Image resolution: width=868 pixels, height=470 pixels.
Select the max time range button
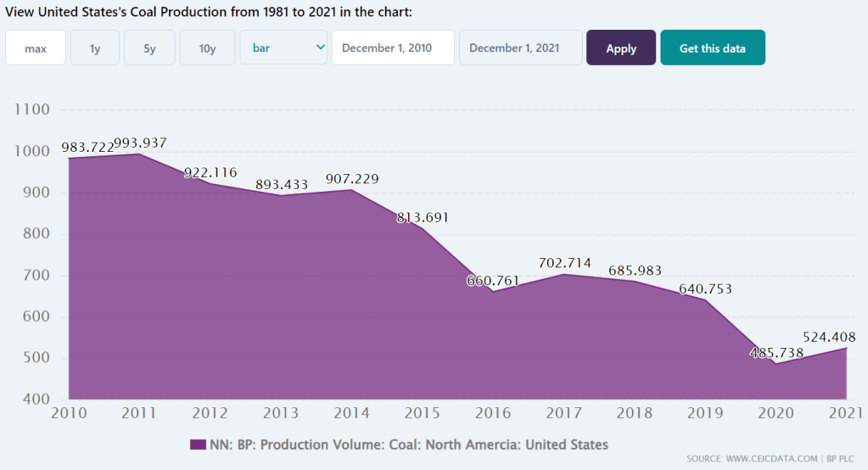click(x=36, y=48)
